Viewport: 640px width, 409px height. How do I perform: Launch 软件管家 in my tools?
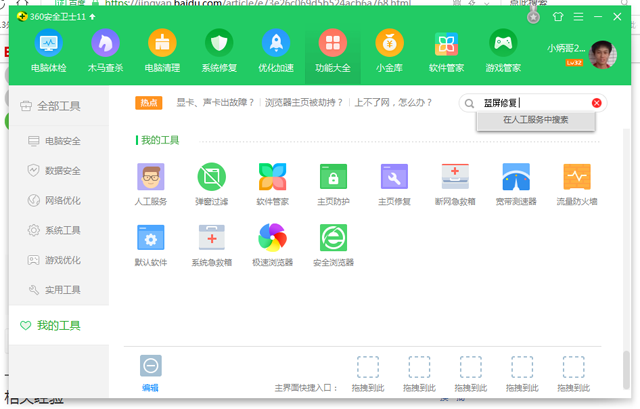tap(272, 184)
